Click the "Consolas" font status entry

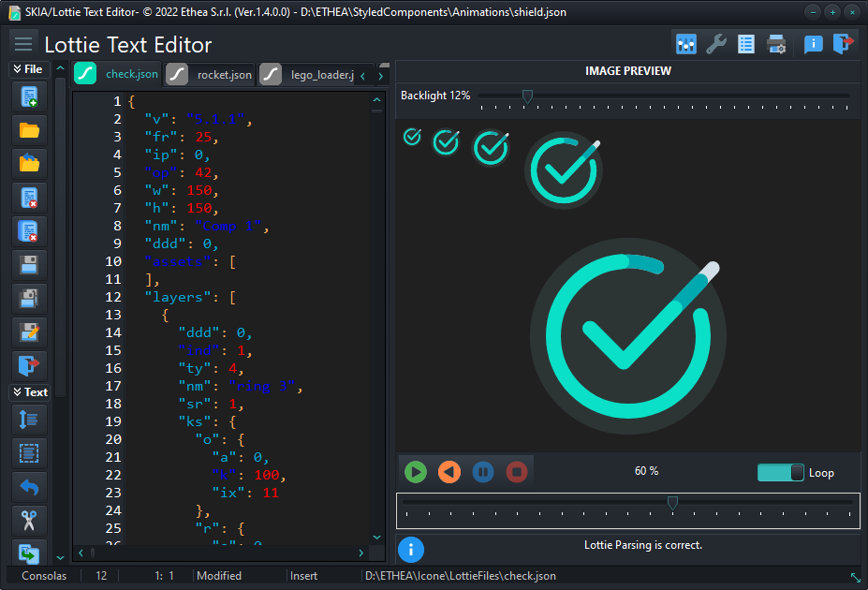44,576
